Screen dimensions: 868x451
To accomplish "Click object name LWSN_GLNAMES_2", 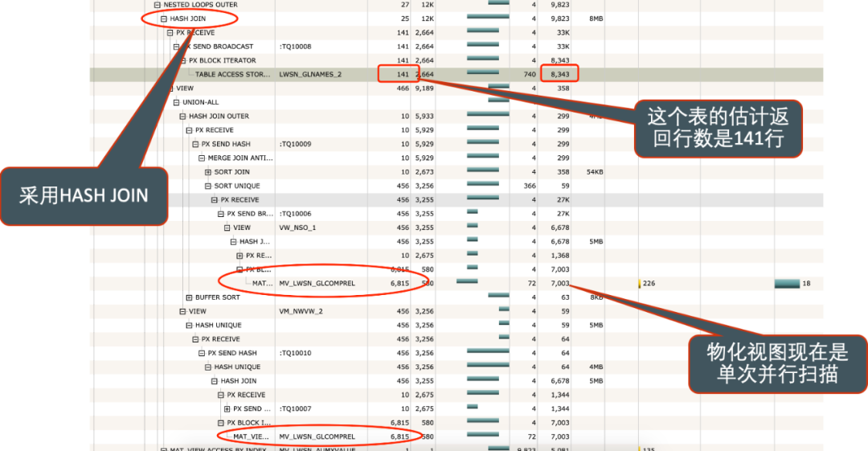I will [x=310, y=74].
